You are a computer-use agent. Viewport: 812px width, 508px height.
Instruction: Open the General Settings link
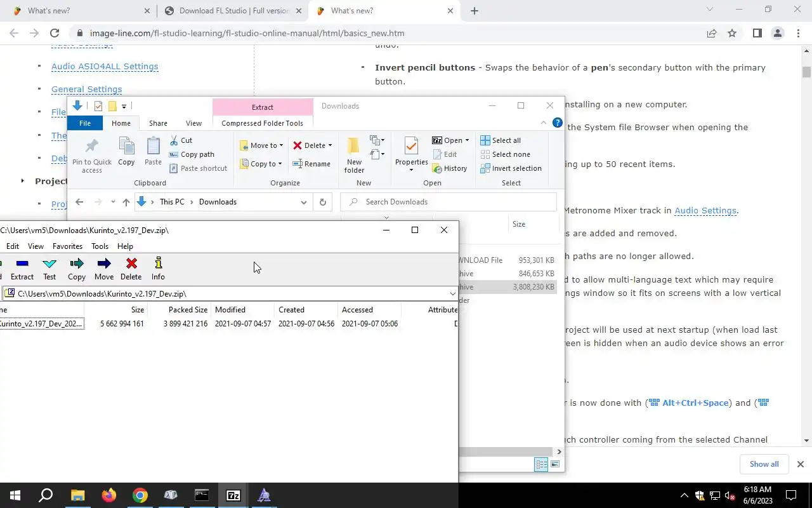tap(86, 89)
